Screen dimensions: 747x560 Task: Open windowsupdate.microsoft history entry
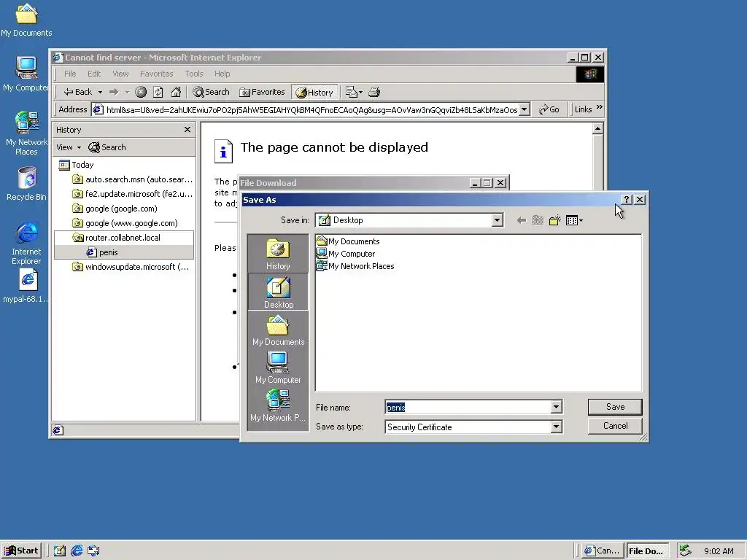click(x=131, y=267)
